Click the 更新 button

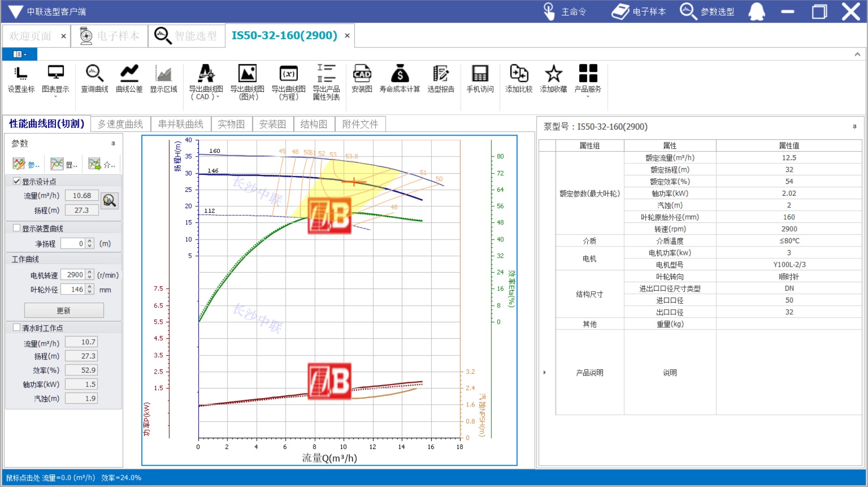pyautogui.click(x=64, y=311)
